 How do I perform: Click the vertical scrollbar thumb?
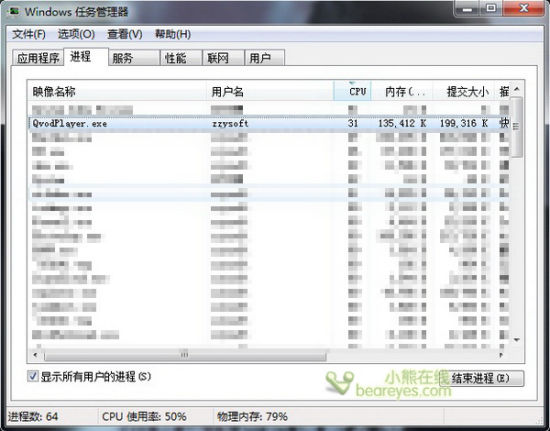[x=517, y=127]
